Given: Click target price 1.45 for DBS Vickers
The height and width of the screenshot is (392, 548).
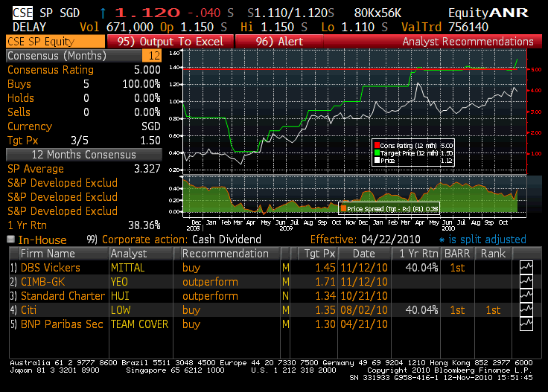Looking at the screenshot, I should point(325,268).
